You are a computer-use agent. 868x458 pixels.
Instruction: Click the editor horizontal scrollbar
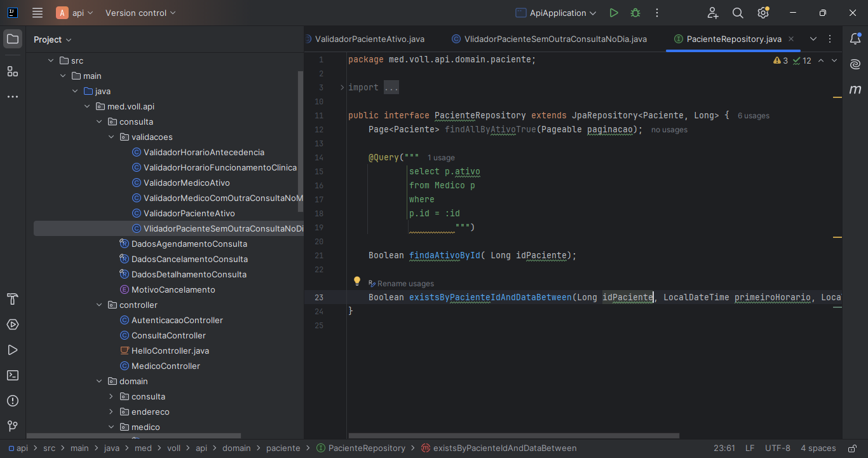coord(513,436)
